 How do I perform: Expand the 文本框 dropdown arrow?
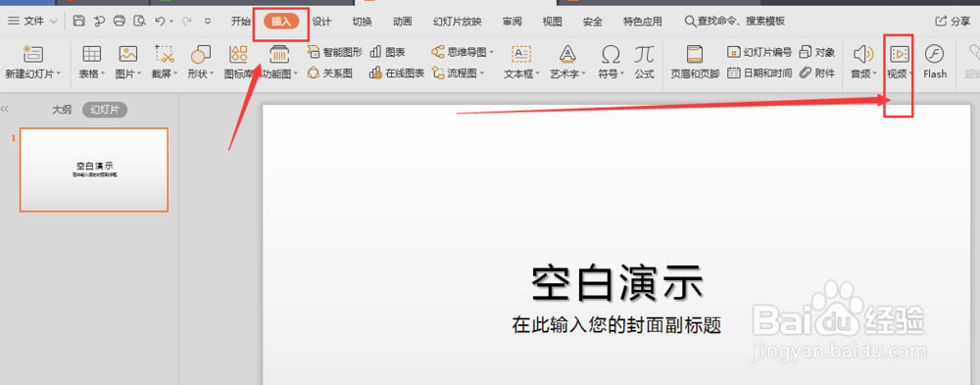536,74
